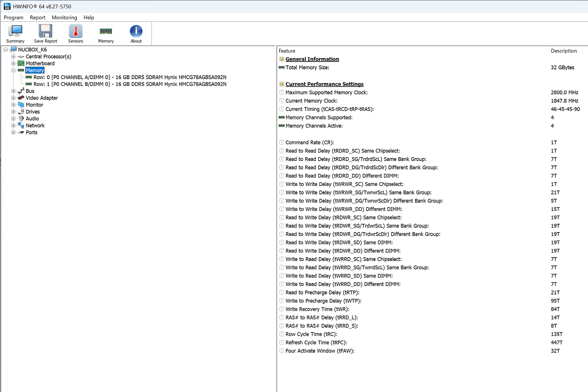Select the Ports tree item
This screenshot has height=392, width=588.
pos(32,132)
